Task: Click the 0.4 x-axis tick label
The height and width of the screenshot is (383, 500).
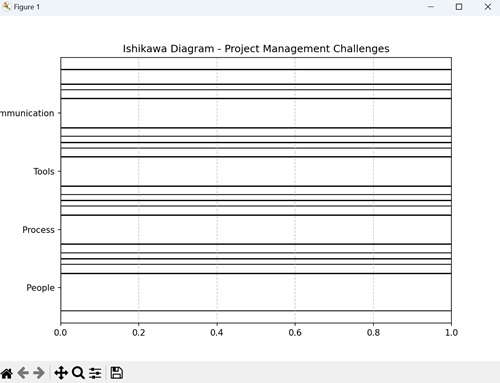Action: pyautogui.click(x=217, y=333)
